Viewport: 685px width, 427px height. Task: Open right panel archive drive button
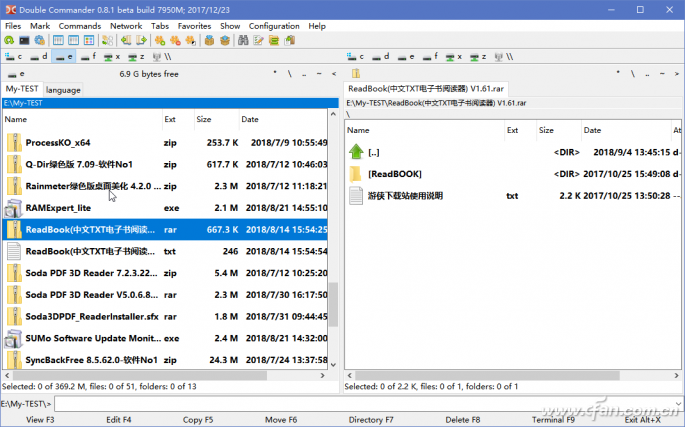coord(356,73)
